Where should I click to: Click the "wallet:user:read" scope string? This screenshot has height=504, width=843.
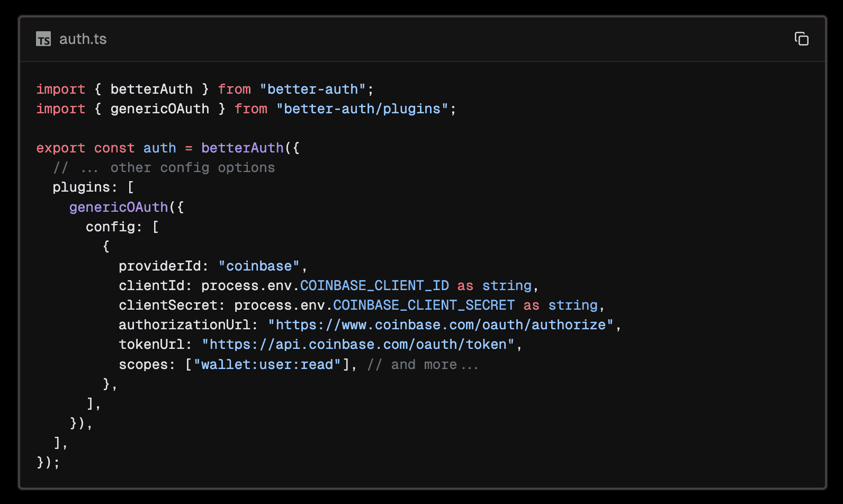coord(267,364)
